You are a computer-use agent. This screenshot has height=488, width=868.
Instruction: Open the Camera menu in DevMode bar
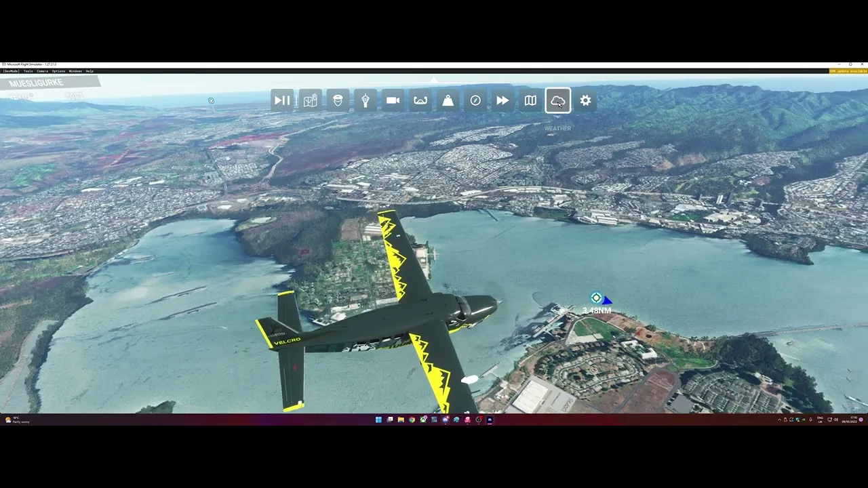click(42, 71)
